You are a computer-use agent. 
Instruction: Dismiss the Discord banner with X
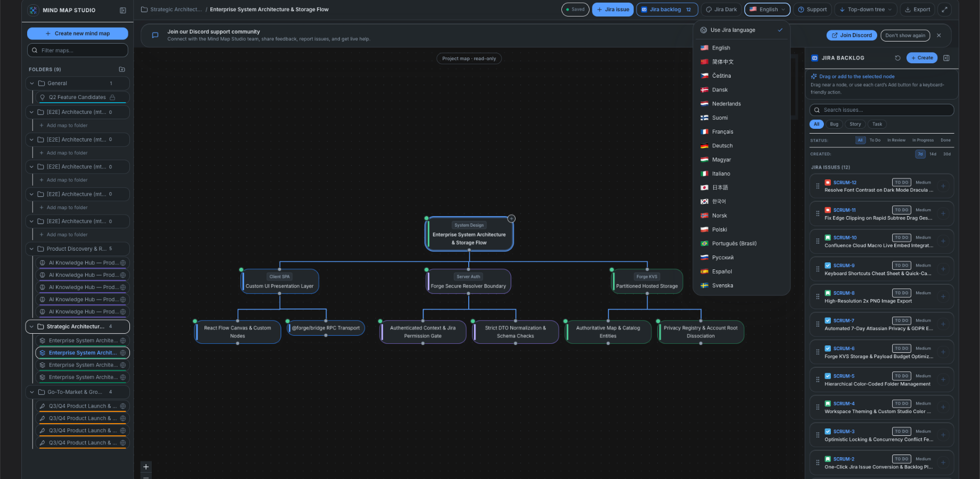point(939,36)
